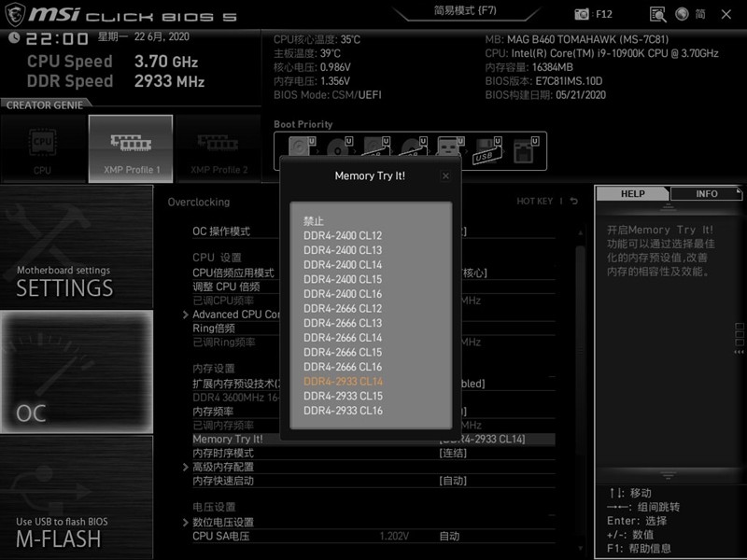Choose 禁止 in Memory Try It list

pos(314,221)
